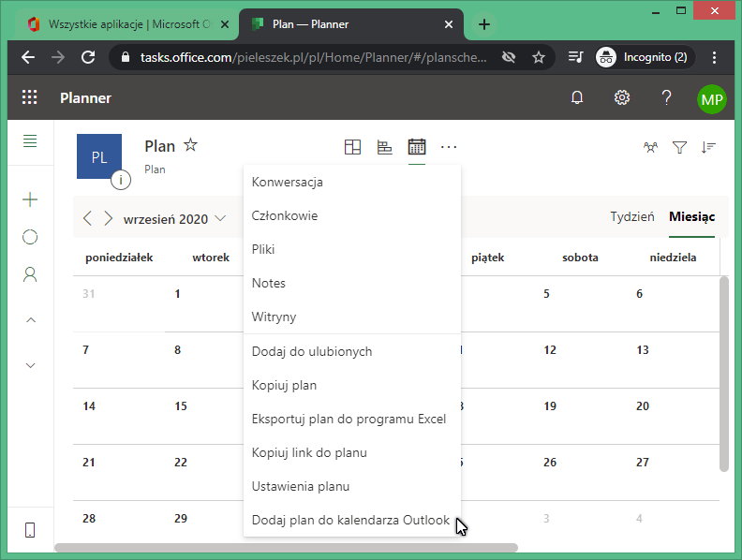Image resolution: width=742 pixels, height=560 pixels.
Task: Open Planner hub circle icon in sidebar
Action: [30, 237]
